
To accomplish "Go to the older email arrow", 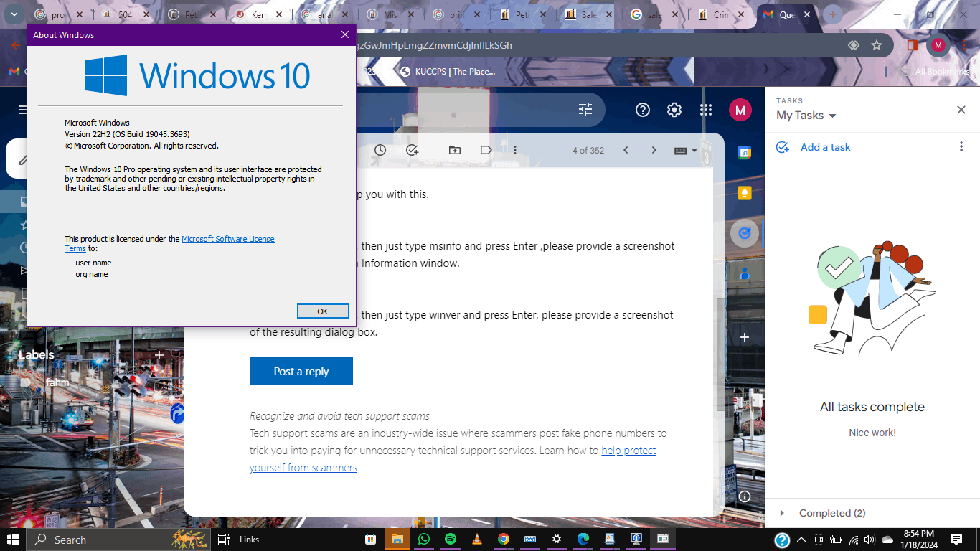I will [654, 150].
